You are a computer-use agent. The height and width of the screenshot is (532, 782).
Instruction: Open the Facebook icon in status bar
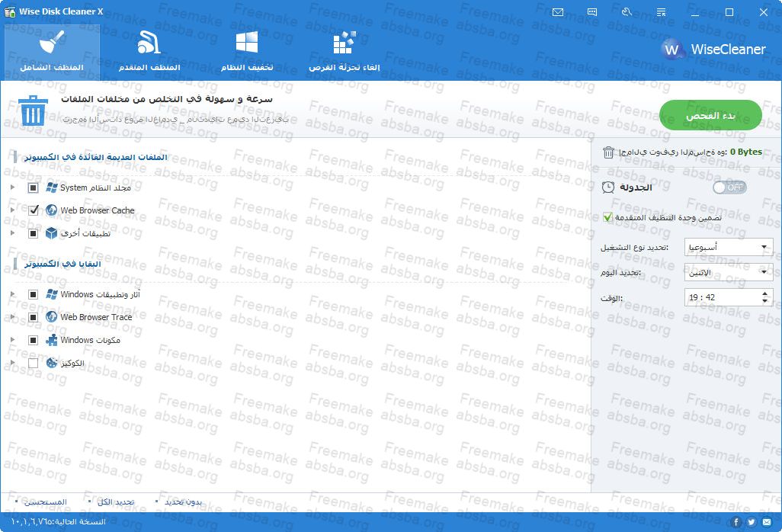point(736,522)
